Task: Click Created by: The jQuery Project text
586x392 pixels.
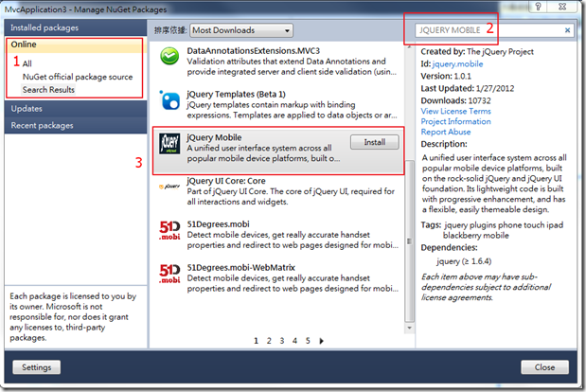Action: tap(477, 51)
